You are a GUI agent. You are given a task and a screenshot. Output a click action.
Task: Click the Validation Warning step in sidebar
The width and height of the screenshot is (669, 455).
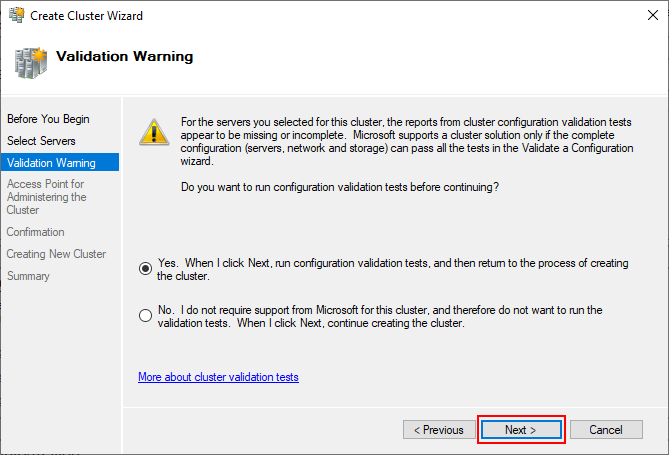pyautogui.click(x=60, y=162)
